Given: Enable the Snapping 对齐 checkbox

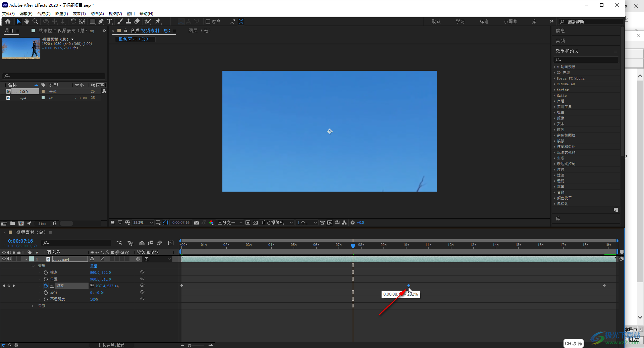Looking at the screenshot, I should point(208,22).
